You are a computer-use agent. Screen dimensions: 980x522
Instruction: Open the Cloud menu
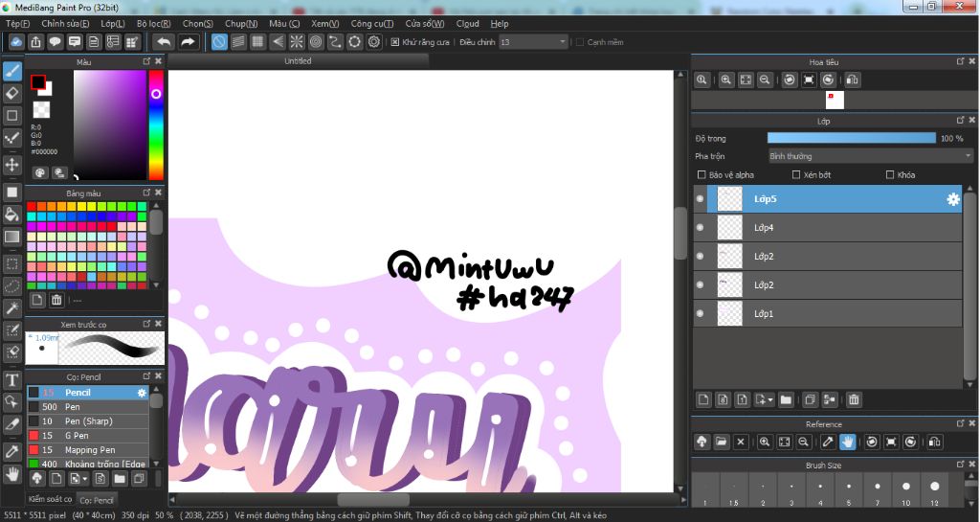tap(467, 24)
